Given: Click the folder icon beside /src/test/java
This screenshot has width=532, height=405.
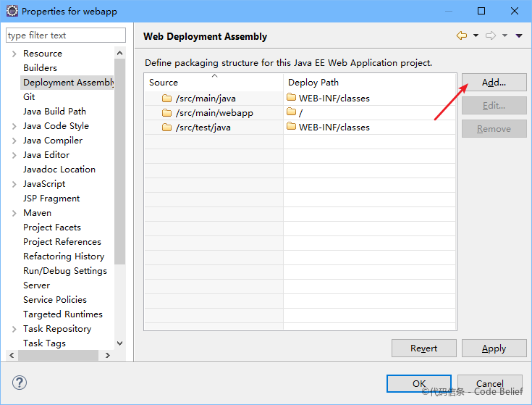Looking at the screenshot, I should pyautogui.click(x=166, y=128).
